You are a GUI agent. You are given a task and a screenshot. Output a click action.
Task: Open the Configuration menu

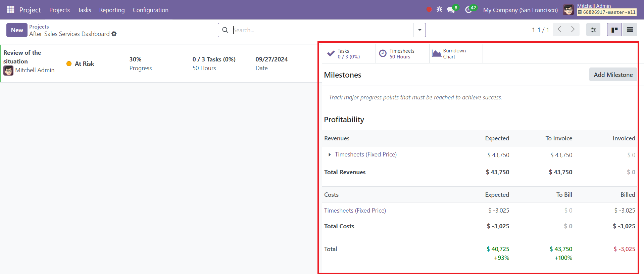pyautogui.click(x=150, y=10)
